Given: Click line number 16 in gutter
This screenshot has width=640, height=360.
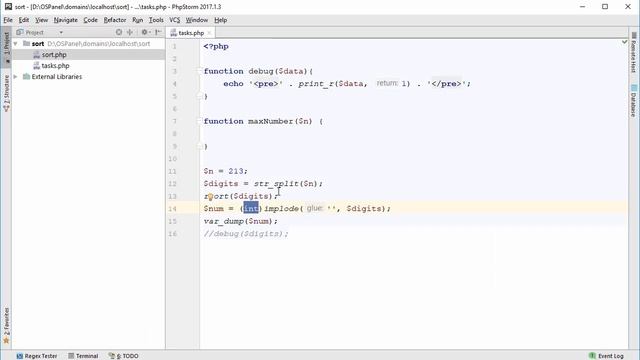Looking at the screenshot, I should tap(173, 234).
